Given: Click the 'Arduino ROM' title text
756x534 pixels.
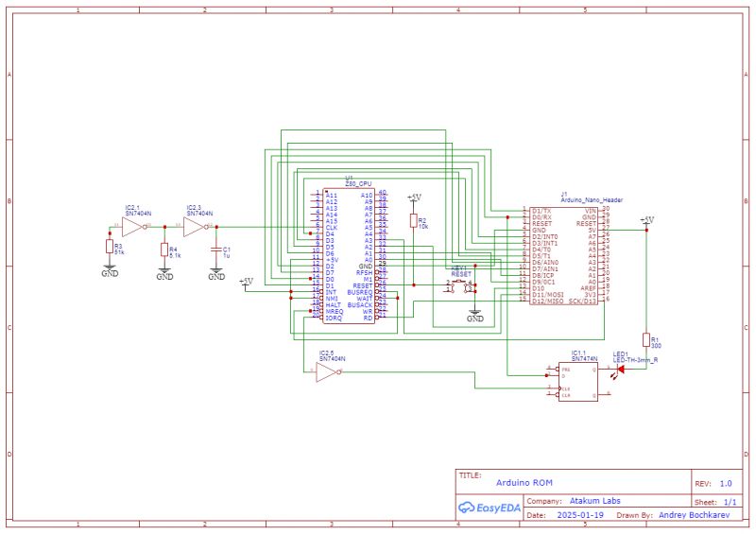Looking at the screenshot, I should tap(524, 482).
